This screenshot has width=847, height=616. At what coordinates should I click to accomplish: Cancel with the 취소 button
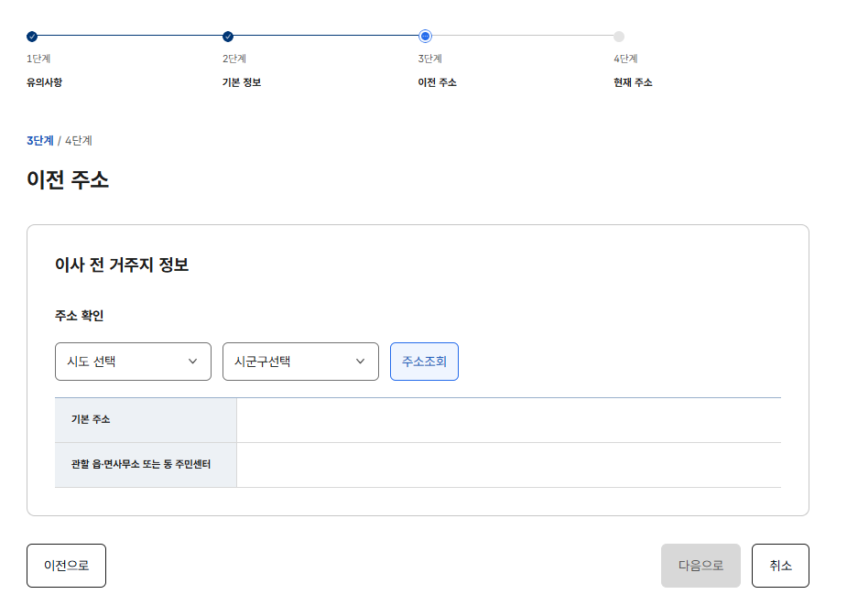click(780, 566)
